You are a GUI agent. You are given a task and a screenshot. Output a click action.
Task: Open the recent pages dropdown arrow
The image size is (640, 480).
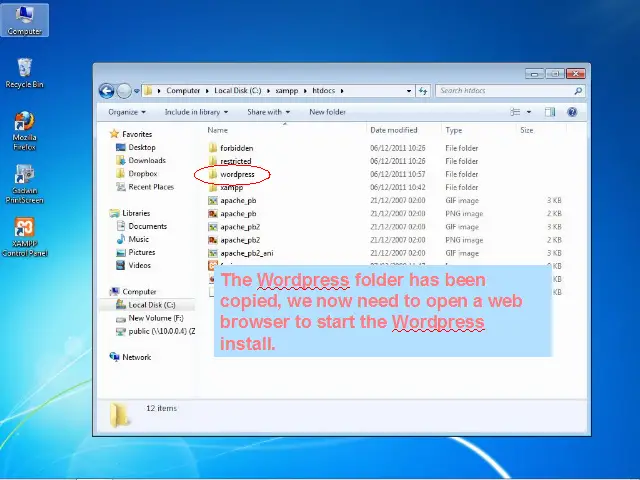(x=136, y=91)
